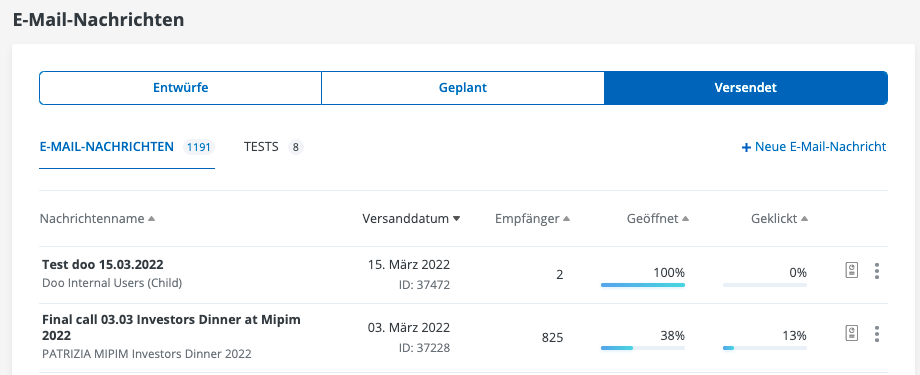Click 'ID: 37472' text
Image resolution: width=920 pixels, height=375 pixels.
coord(424,285)
